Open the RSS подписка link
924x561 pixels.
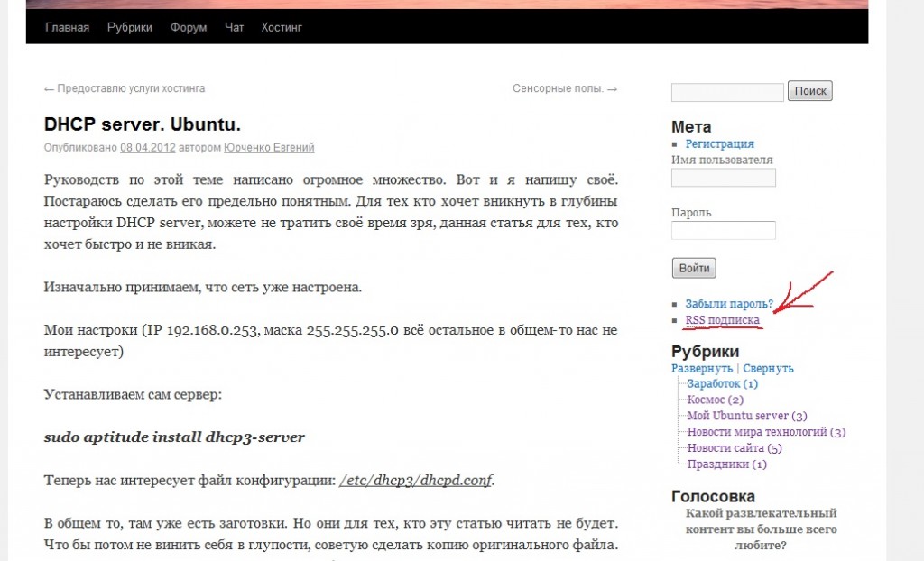point(723,320)
